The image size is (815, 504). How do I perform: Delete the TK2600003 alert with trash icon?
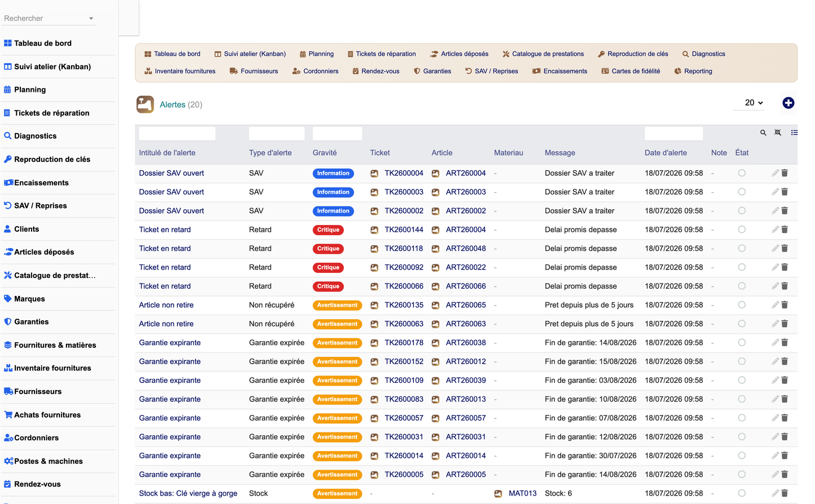tap(785, 192)
